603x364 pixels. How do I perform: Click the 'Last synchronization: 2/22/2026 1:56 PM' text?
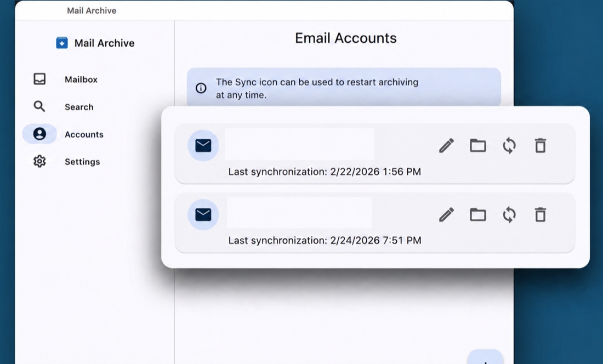tap(325, 172)
